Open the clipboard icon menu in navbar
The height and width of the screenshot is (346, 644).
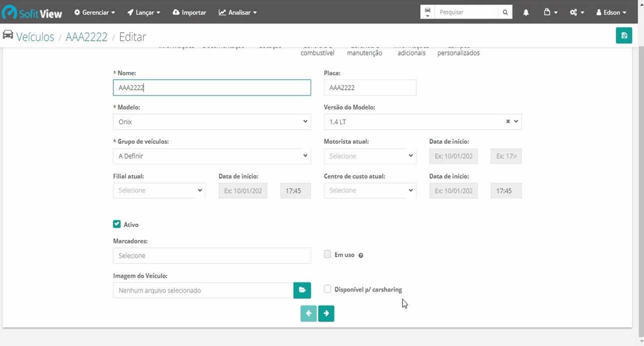(x=550, y=12)
